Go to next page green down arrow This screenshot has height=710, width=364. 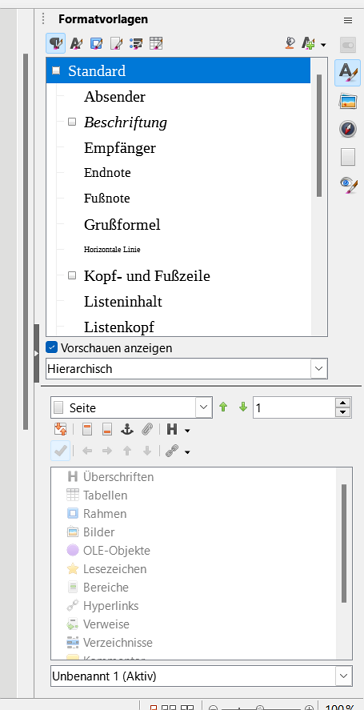click(x=243, y=407)
